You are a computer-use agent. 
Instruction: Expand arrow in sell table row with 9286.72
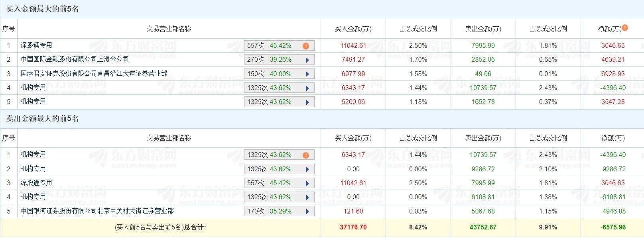click(x=307, y=169)
